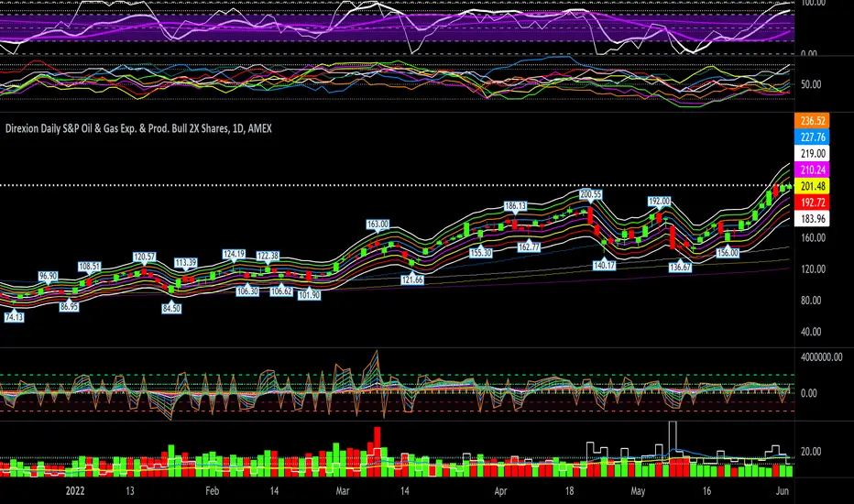Select the 74.13 pivot low label
854x504 pixels.
point(14,317)
